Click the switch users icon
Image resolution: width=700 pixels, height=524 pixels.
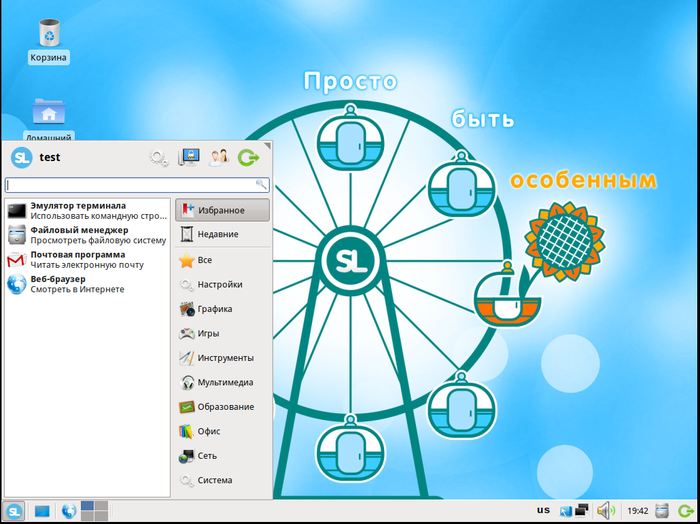pyautogui.click(x=218, y=157)
